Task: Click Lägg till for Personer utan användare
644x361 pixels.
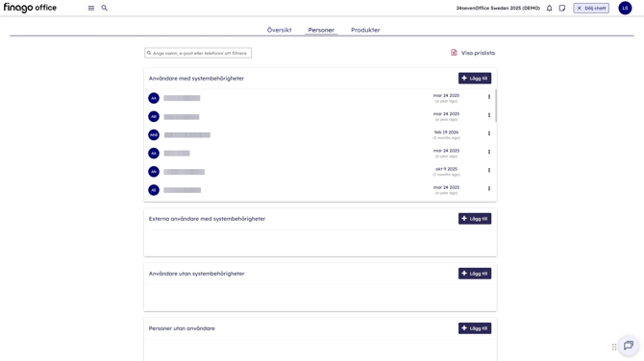Action: tap(475, 328)
